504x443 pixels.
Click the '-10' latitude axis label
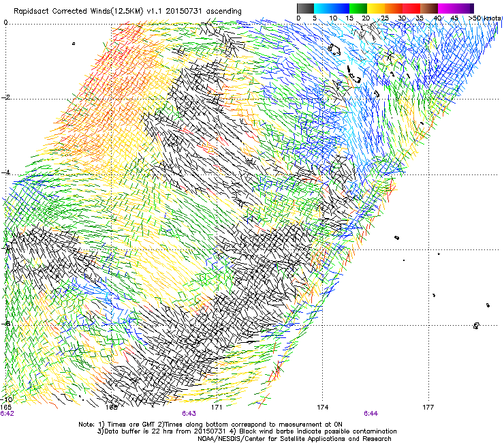(x=7, y=399)
